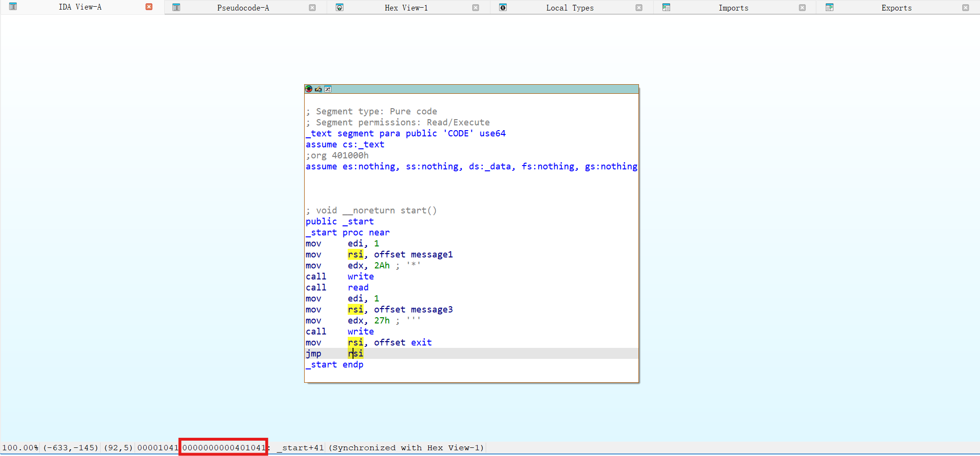
Task: Select the 'call read' instruction
Action: pos(337,288)
